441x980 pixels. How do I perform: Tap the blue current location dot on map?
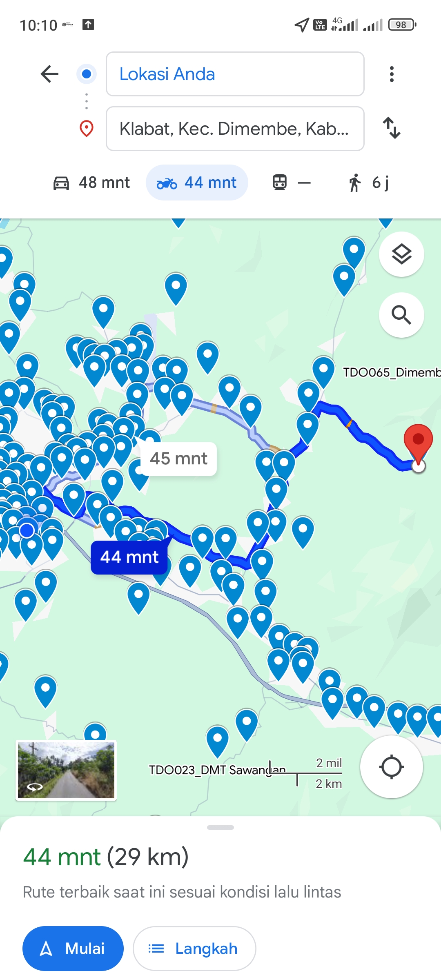coord(27,530)
